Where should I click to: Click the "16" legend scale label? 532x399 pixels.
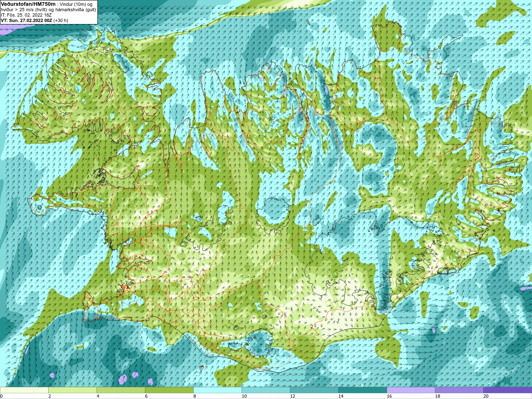coord(389,396)
